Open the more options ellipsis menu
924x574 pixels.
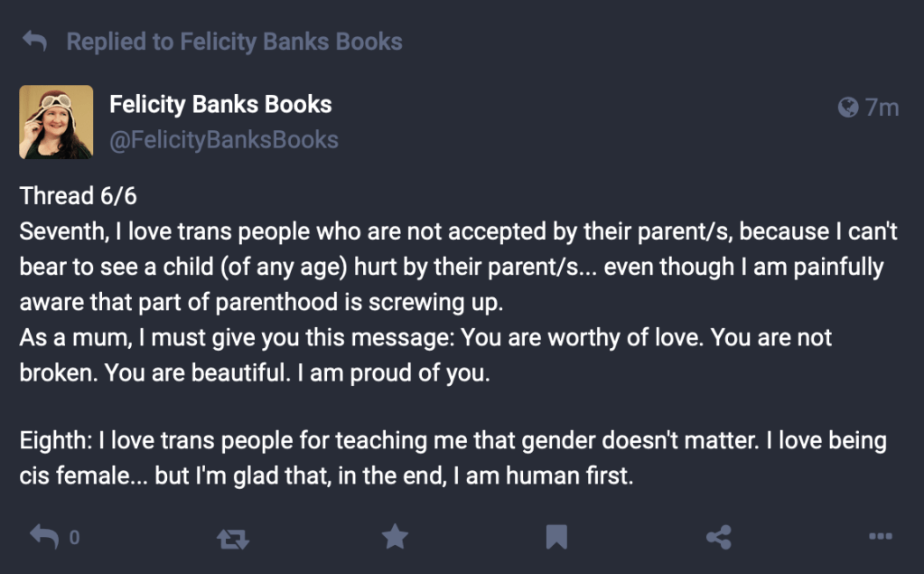[880, 538]
